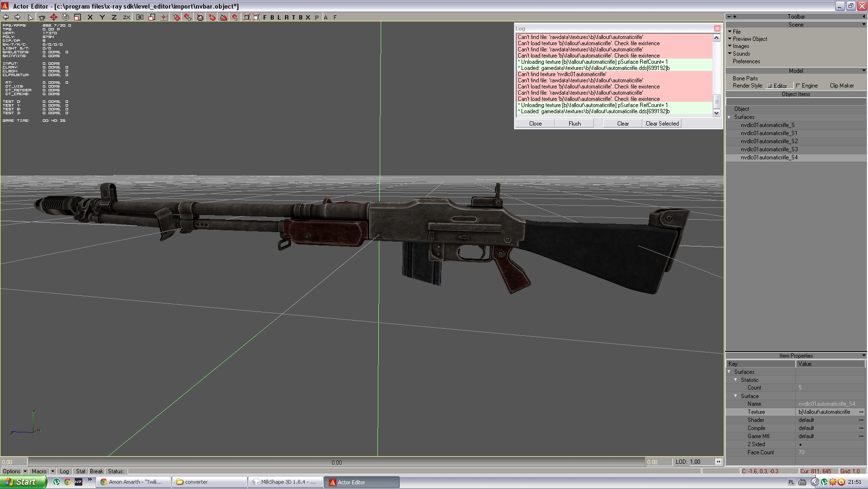Screen dimensions: 868x489
Task: Enable the grid snap crosshair icon
Action: point(164,17)
